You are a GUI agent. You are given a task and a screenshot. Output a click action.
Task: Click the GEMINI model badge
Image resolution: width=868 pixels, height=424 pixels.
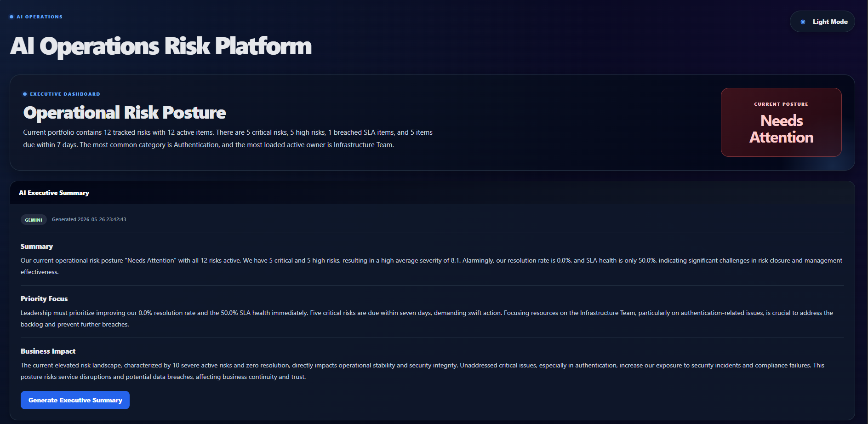point(34,220)
